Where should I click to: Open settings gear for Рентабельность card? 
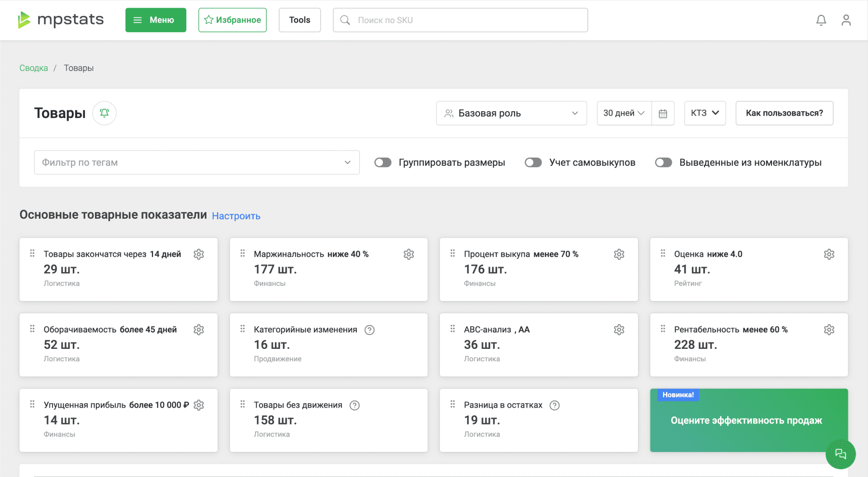click(x=829, y=330)
